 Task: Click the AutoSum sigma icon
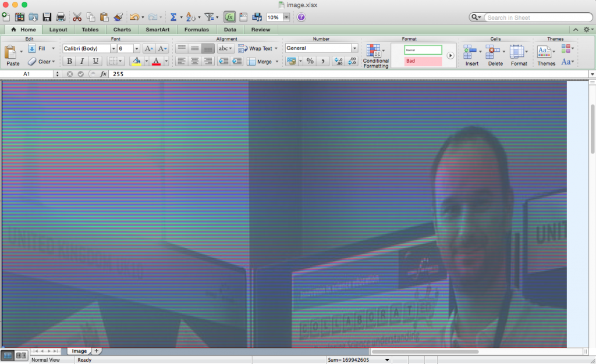[x=173, y=17]
